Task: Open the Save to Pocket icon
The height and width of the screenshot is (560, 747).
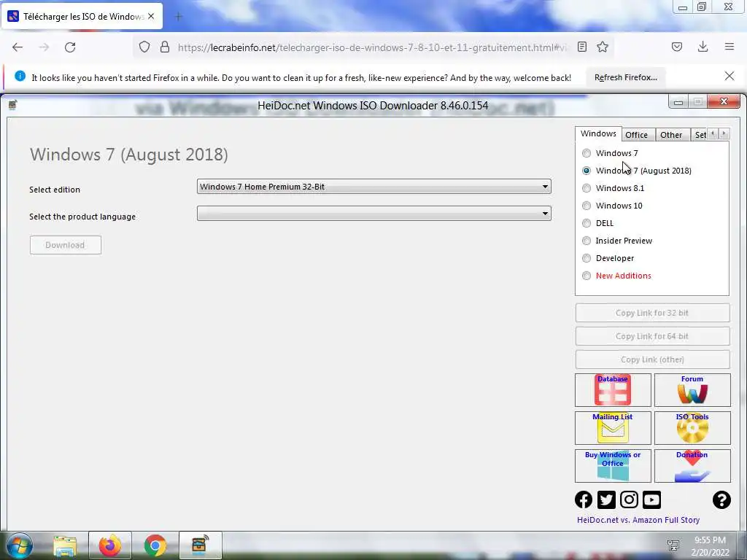Action: (x=677, y=47)
